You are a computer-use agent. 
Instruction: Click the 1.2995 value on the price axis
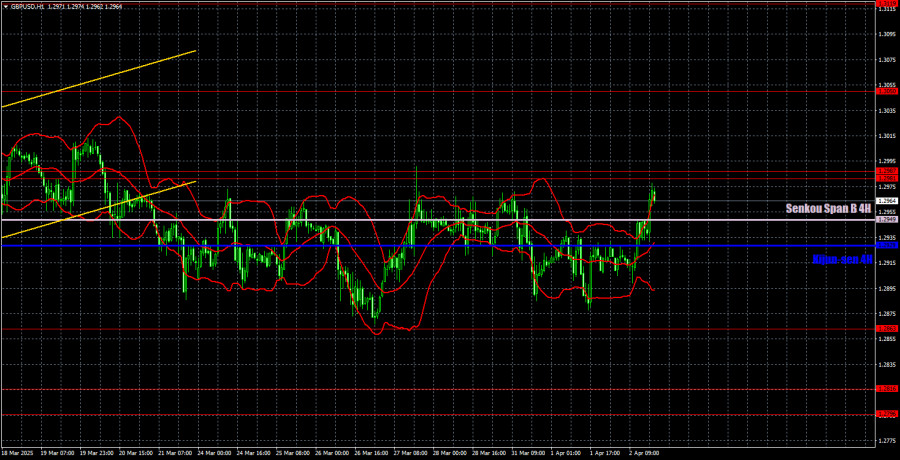click(x=887, y=161)
